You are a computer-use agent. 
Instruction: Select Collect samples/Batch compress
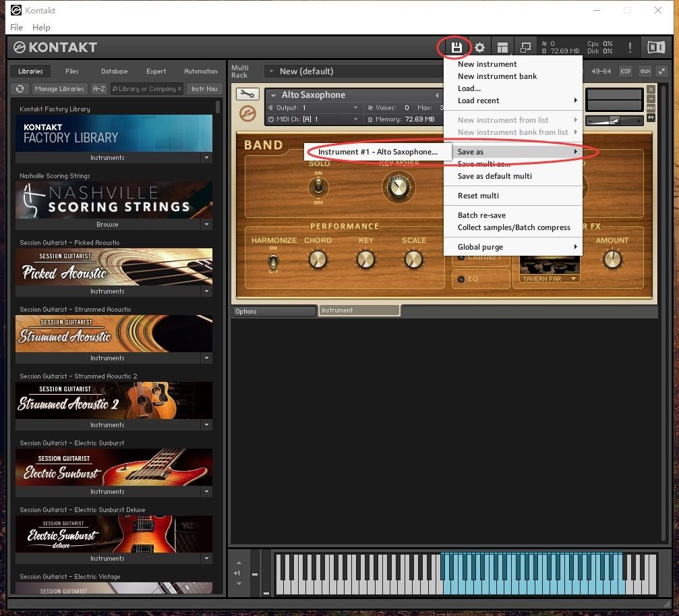512,227
